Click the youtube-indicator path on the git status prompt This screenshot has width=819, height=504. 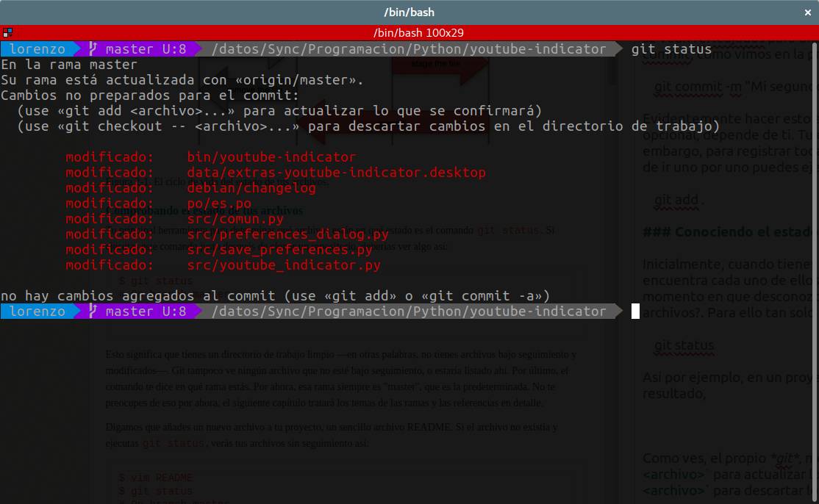point(409,49)
